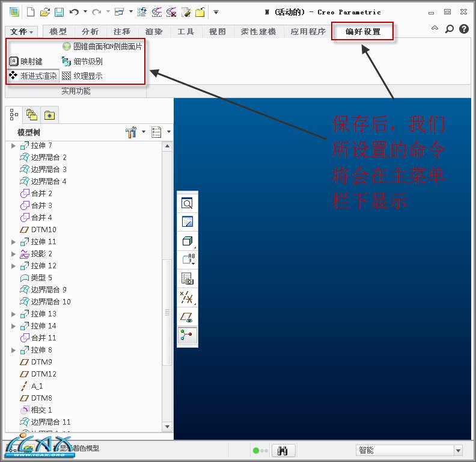Screen dimensions: 476x462
Task: Toggle plane display in graphics toolbar
Action: (188, 316)
